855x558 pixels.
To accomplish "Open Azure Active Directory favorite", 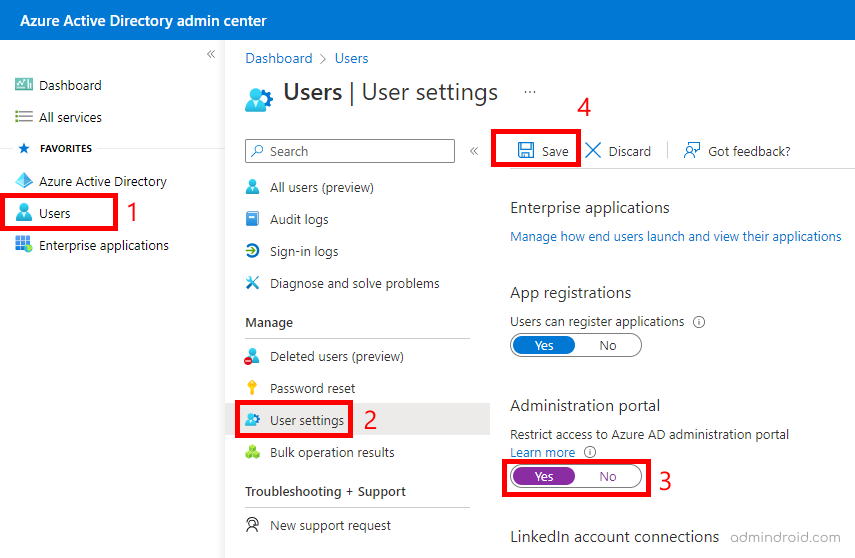I will click(x=103, y=182).
